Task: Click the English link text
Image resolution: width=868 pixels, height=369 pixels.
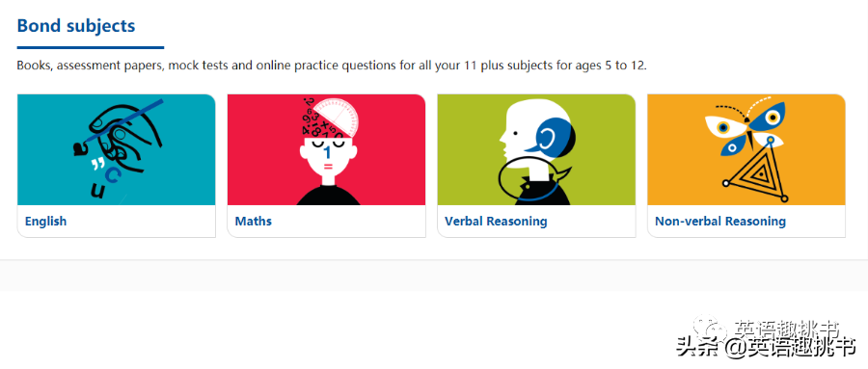Action: 46,222
